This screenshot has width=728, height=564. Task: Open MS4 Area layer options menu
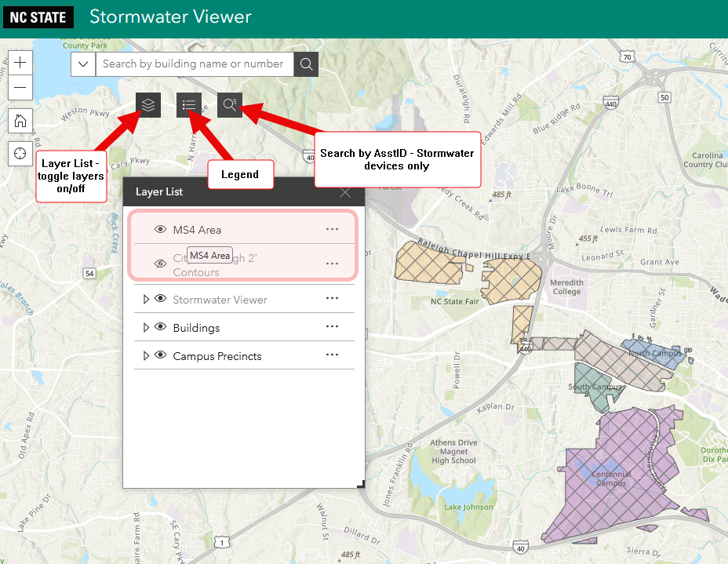(332, 229)
